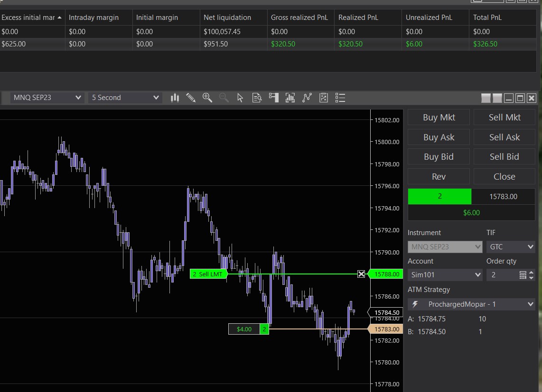The height and width of the screenshot is (392, 542).
Task: Cancel Sell LMT order with X box
Action: click(361, 274)
